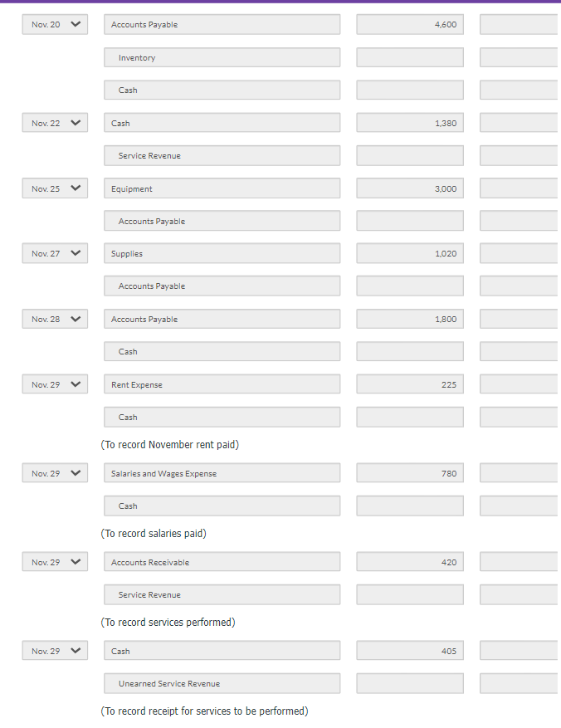Open the Nov. 25 date dropdown
561x728 pixels.
point(54,188)
